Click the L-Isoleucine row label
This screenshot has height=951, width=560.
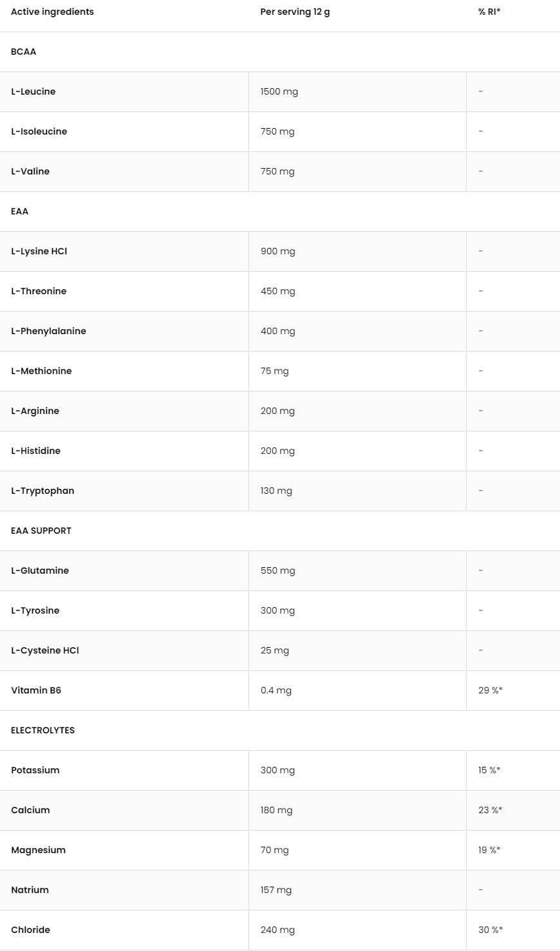[39, 131]
